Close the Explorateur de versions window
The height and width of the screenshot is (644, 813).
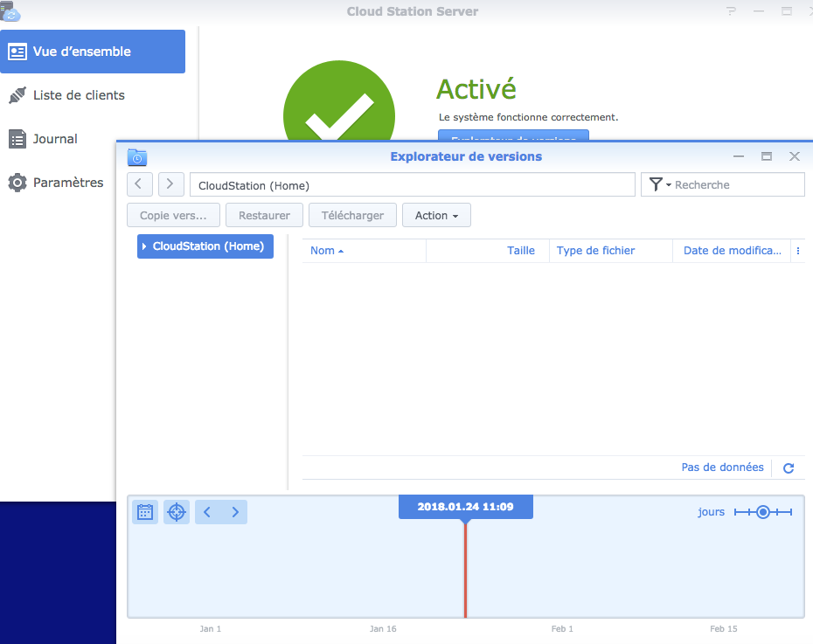click(x=795, y=156)
